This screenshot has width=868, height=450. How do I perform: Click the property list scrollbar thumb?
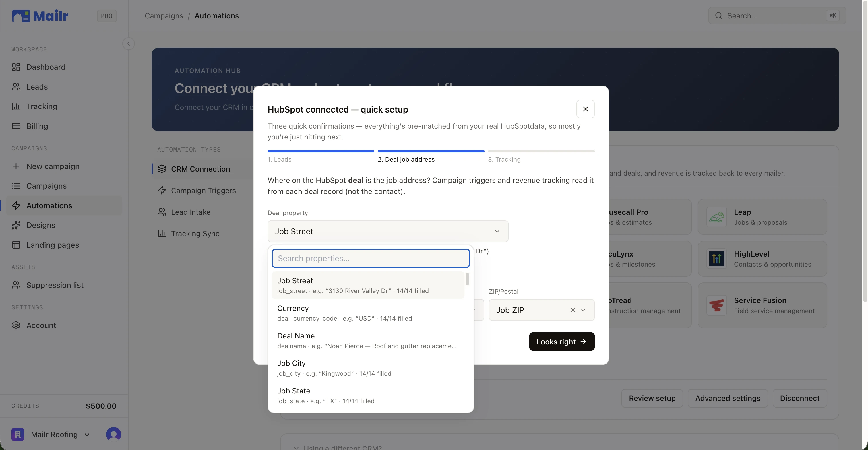tap(467, 279)
